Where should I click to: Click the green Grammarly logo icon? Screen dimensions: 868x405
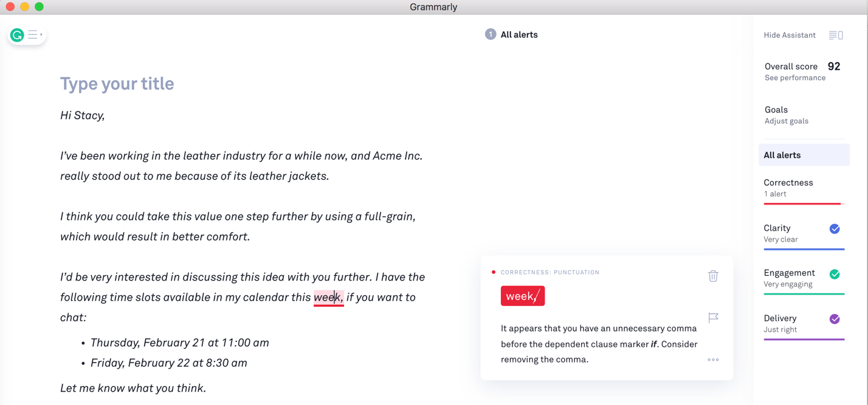[17, 35]
